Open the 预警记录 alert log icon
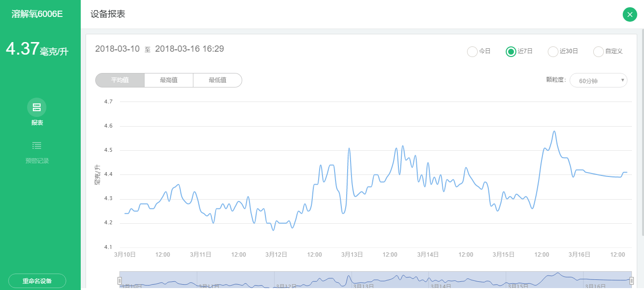The height and width of the screenshot is (290, 644). pyautogui.click(x=37, y=145)
